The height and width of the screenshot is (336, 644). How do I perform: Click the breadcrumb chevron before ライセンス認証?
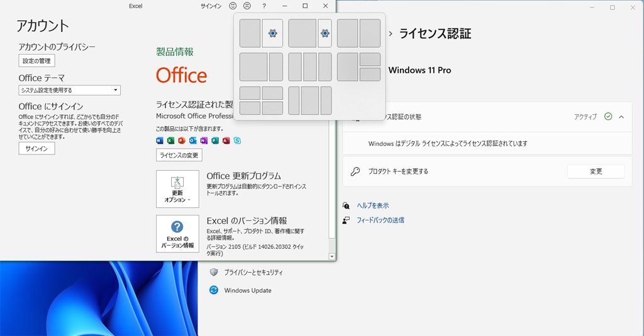pyautogui.click(x=391, y=34)
